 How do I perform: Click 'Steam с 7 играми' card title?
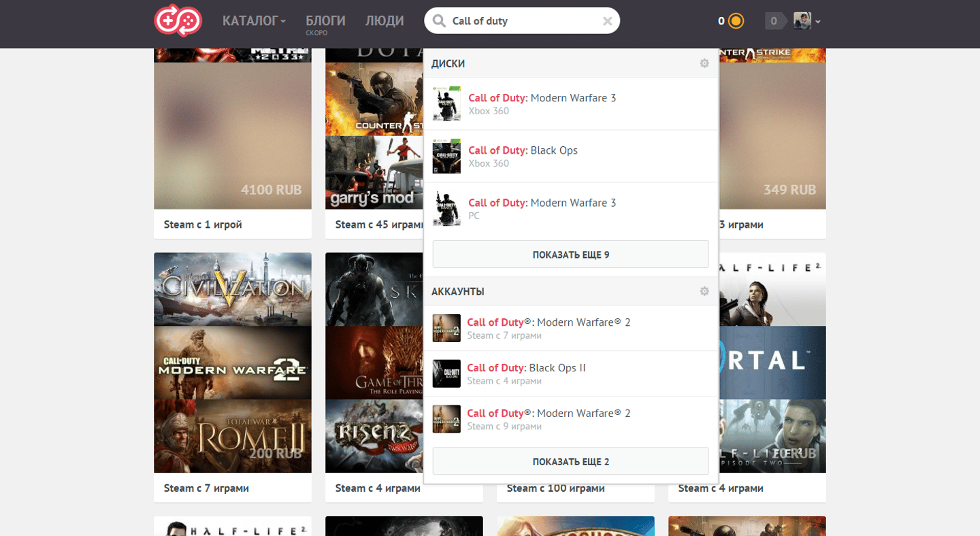coord(206,488)
